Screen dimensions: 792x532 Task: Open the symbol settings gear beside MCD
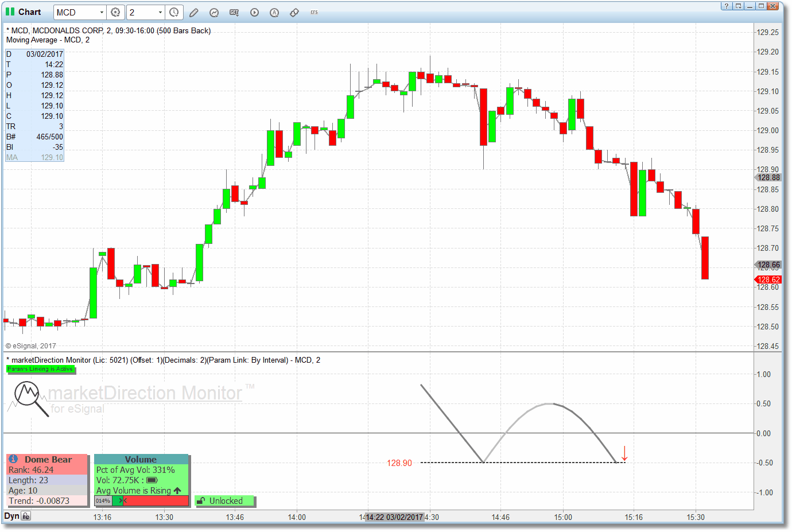pyautogui.click(x=115, y=12)
